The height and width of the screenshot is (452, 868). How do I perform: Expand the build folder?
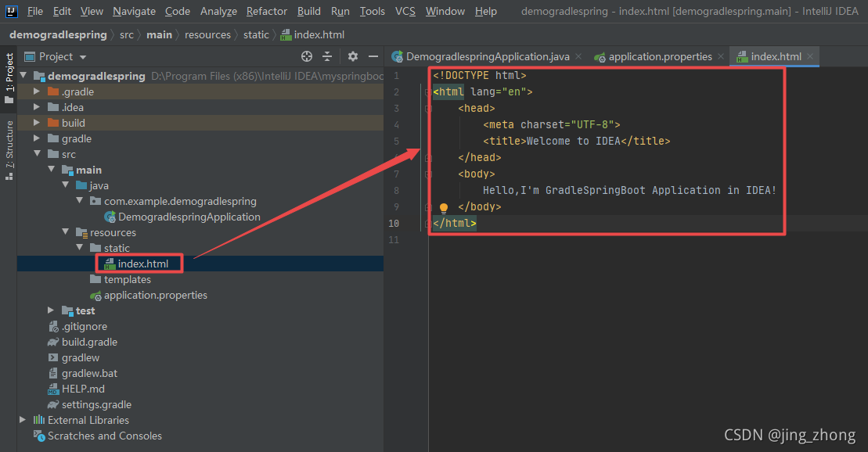coord(37,122)
